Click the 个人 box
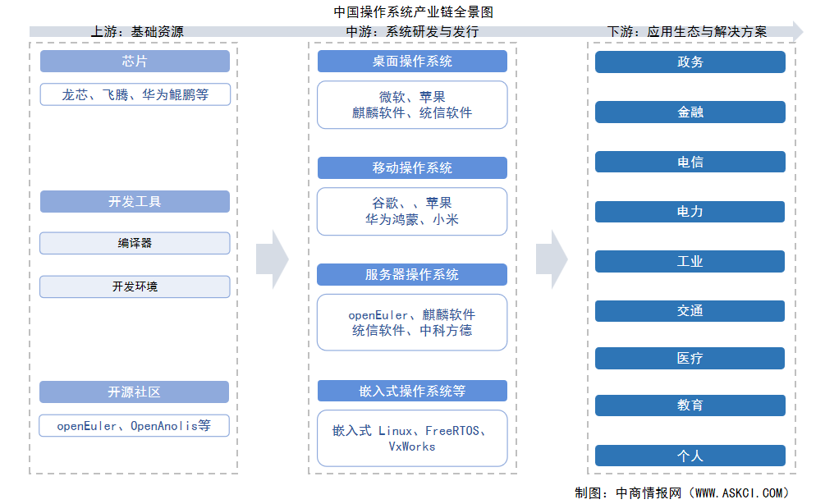This screenshot has height=504, width=825. 690,456
